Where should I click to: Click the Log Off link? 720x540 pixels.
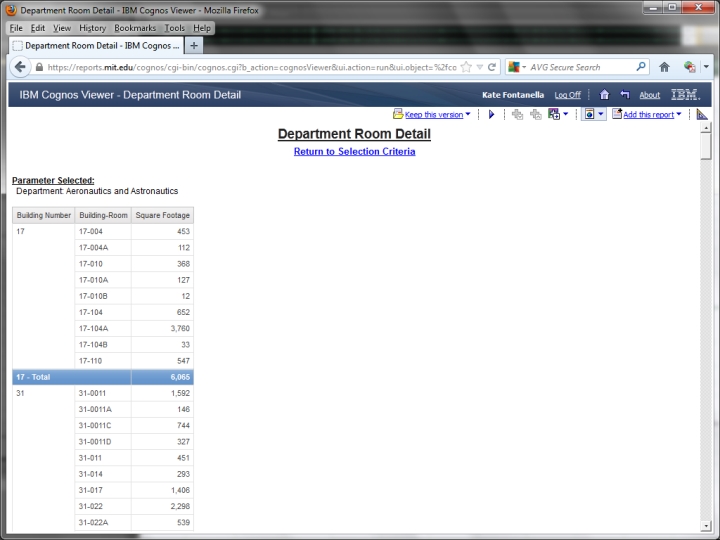pyautogui.click(x=567, y=95)
